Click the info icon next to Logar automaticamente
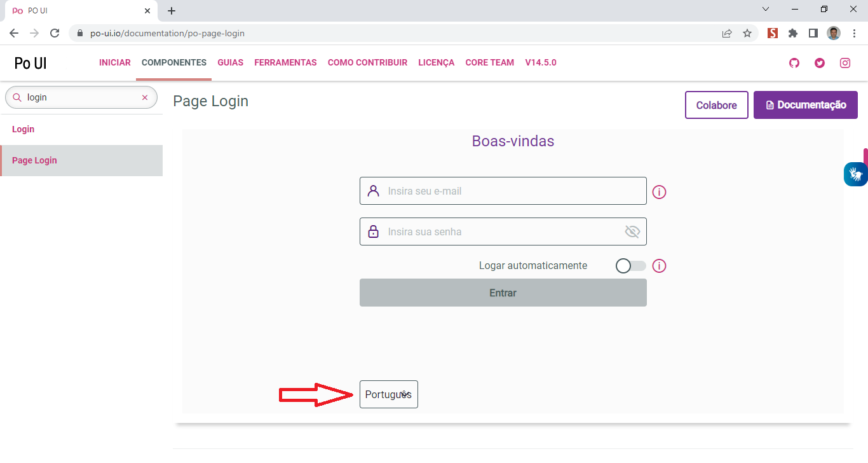 click(x=659, y=266)
